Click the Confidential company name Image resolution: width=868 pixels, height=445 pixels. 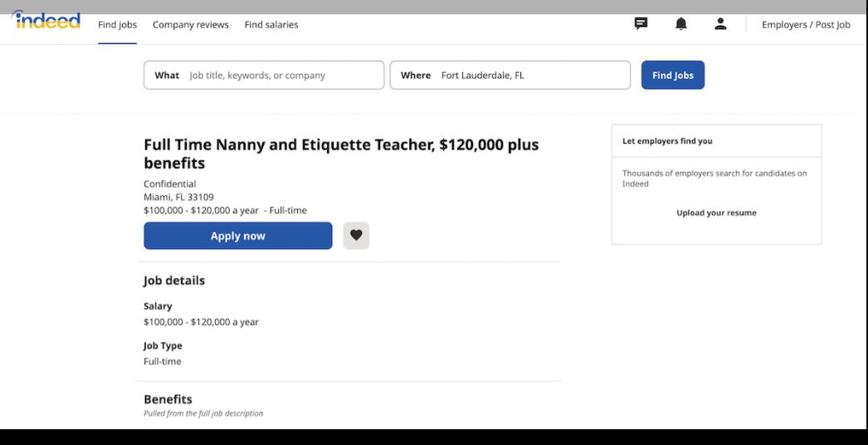[x=170, y=184]
